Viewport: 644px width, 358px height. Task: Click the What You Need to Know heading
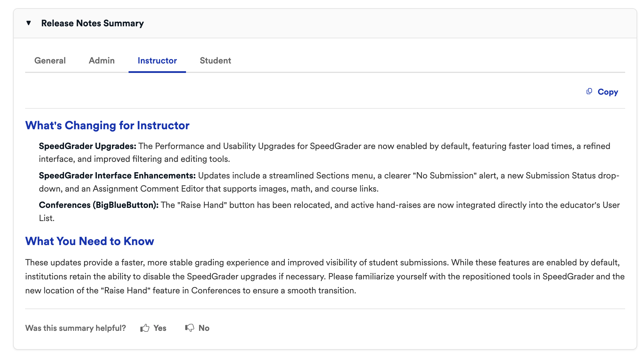coord(89,241)
